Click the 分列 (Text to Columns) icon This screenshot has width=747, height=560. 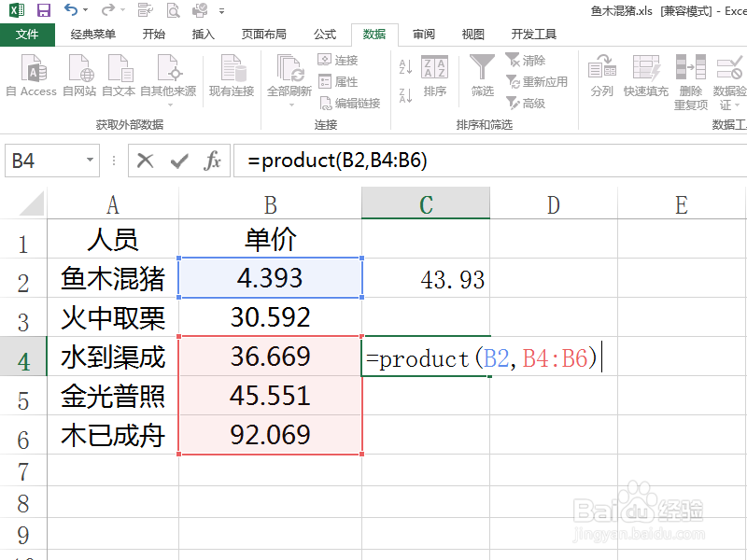[602, 75]
